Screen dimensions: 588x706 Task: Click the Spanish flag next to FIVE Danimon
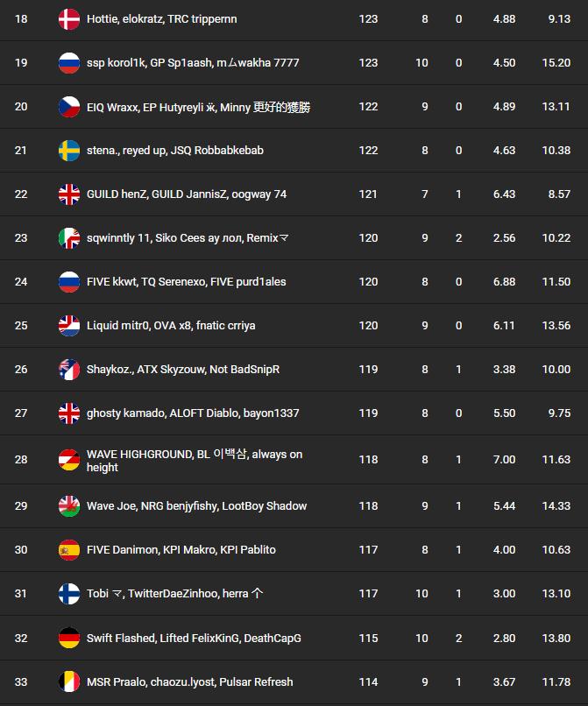(68, 549)
